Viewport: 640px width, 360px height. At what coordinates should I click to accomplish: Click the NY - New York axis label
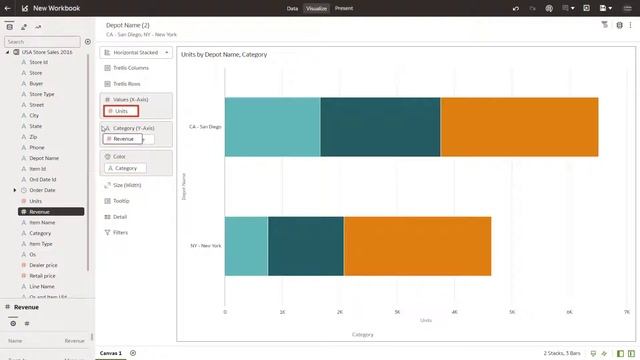coord(206,246)
